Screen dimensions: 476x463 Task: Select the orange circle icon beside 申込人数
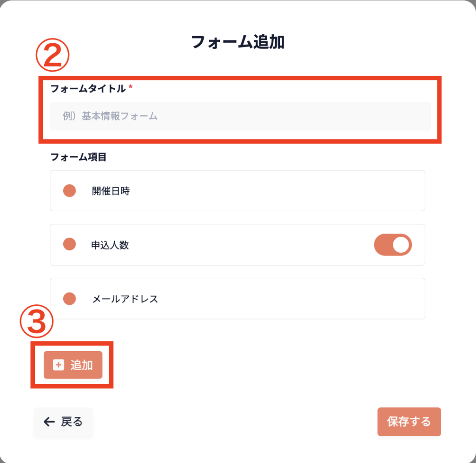69,244
